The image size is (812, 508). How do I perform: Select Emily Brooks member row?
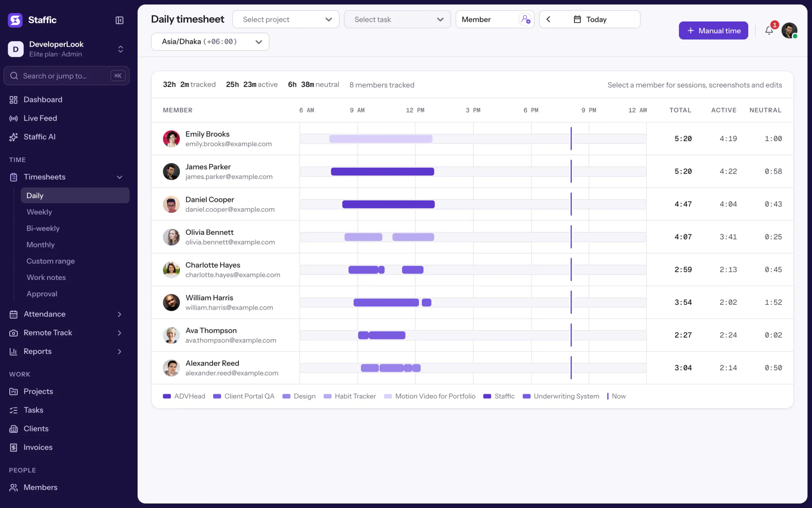coord(472,139)
